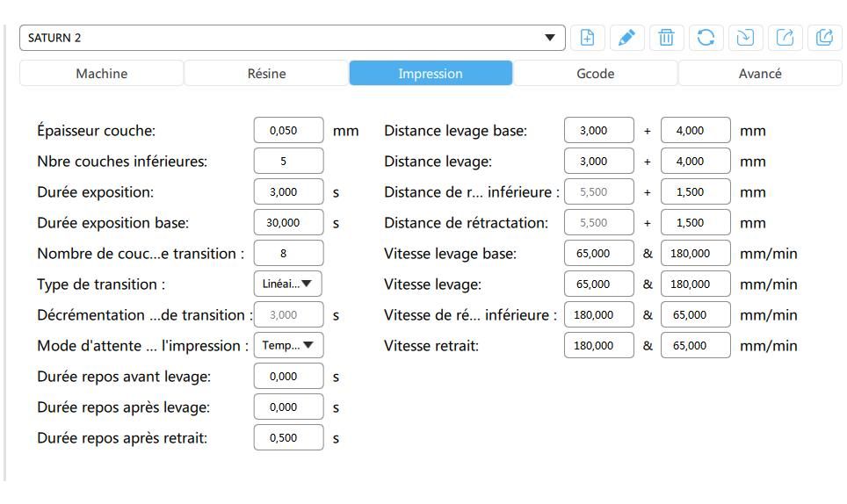Click second Vitesse levage field

pos(695,284)
